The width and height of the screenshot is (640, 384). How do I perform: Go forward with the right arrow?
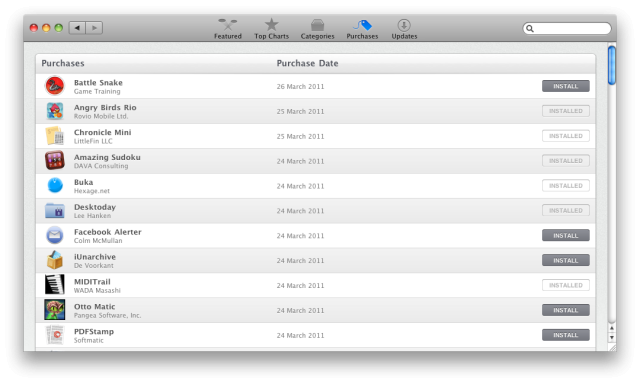coord(94,28)
